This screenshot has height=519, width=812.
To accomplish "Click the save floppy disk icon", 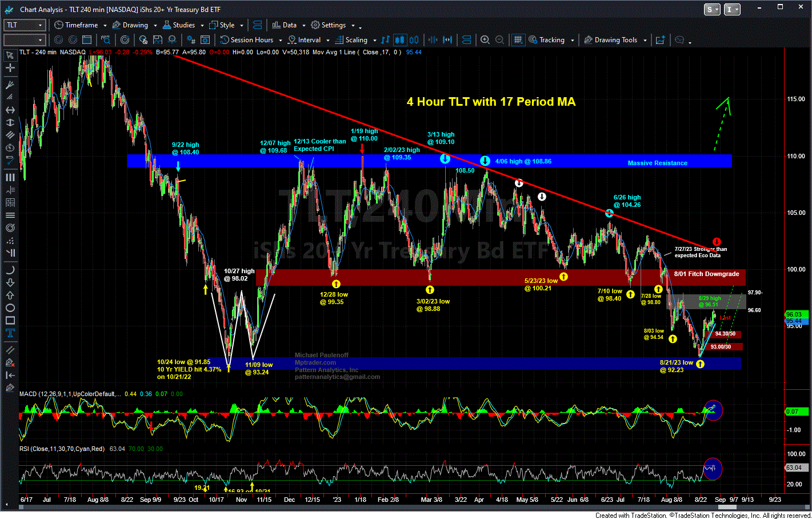I will point(157,40).
